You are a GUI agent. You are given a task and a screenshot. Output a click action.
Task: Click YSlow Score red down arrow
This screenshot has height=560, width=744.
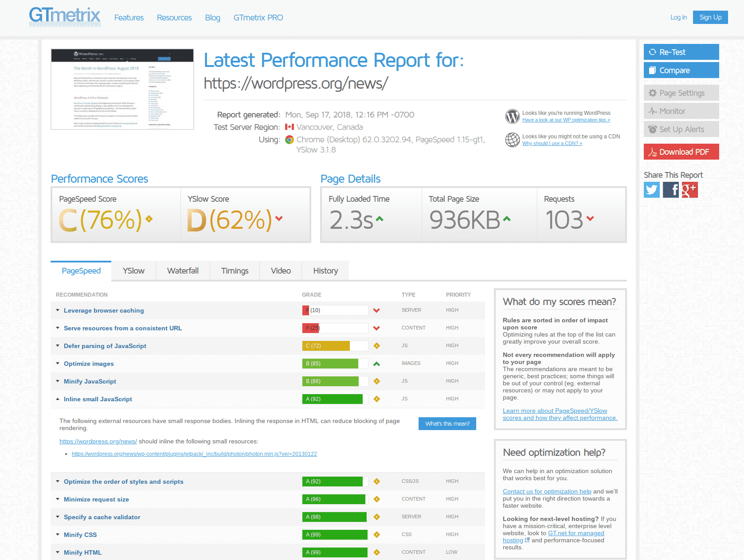[x=279, y=218]
